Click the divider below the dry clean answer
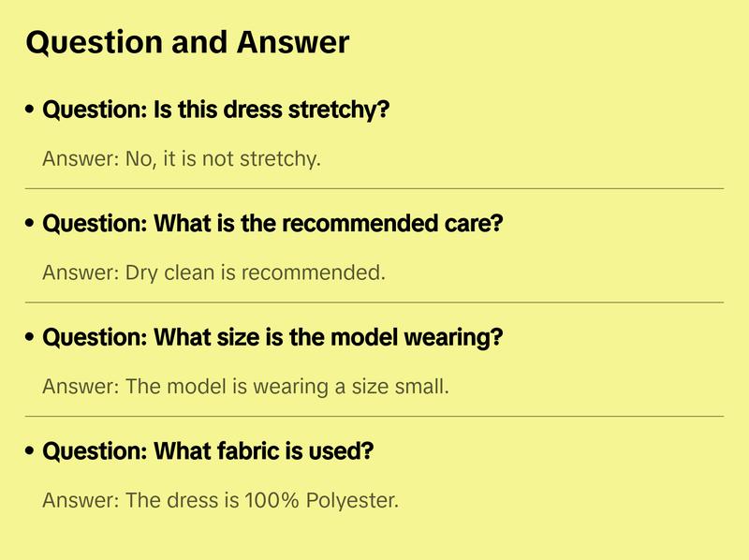This screenshot has height=560, width=749. [x=374, y=302]
